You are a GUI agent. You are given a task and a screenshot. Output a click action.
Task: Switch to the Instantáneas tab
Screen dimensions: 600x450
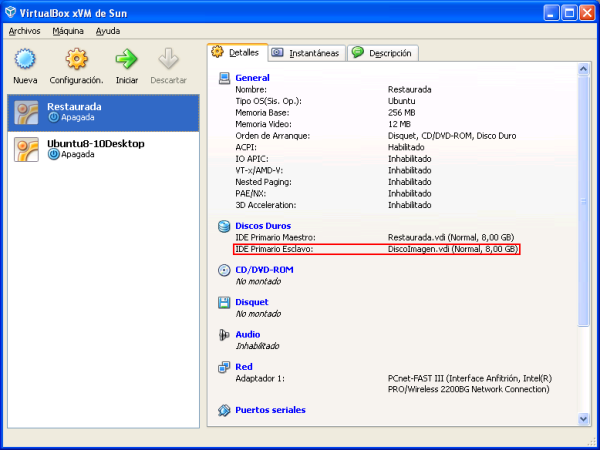click(x=305, y=53)
